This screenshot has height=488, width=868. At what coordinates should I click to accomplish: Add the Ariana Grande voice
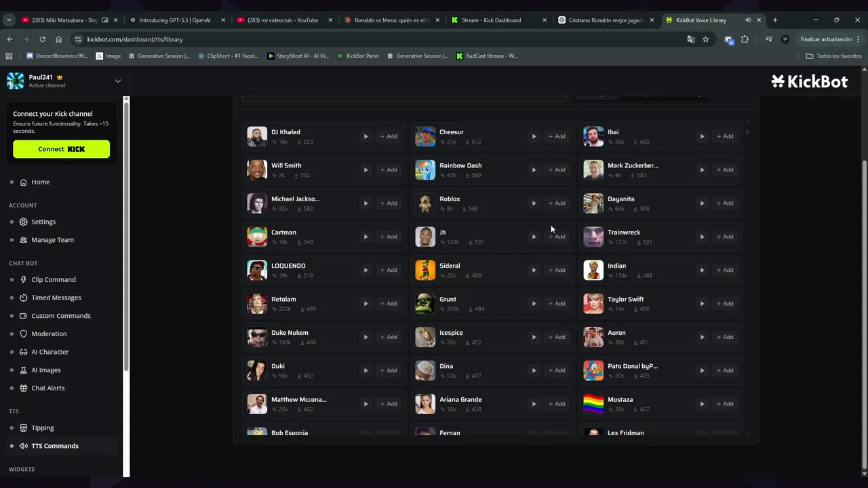557,404
